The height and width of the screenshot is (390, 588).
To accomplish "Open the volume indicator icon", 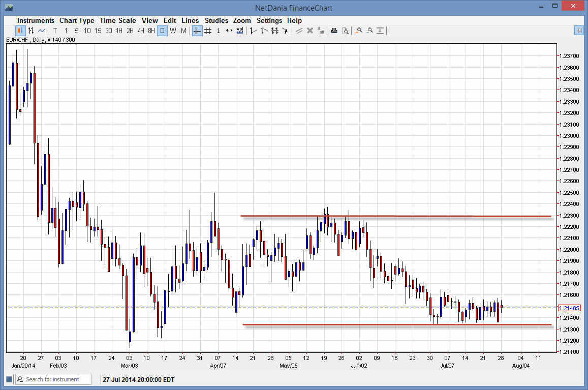I will pyautogui.click(x=239, y=31).
